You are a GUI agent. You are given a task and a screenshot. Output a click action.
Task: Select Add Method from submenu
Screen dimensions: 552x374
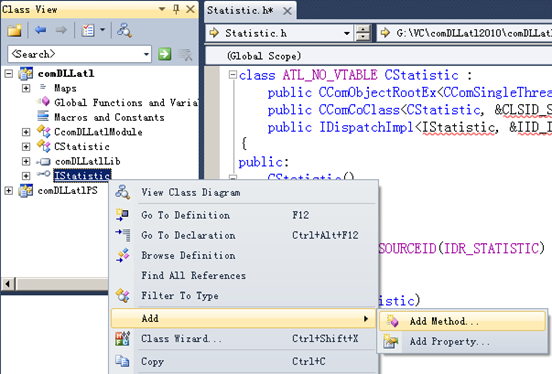coord(462,321)
